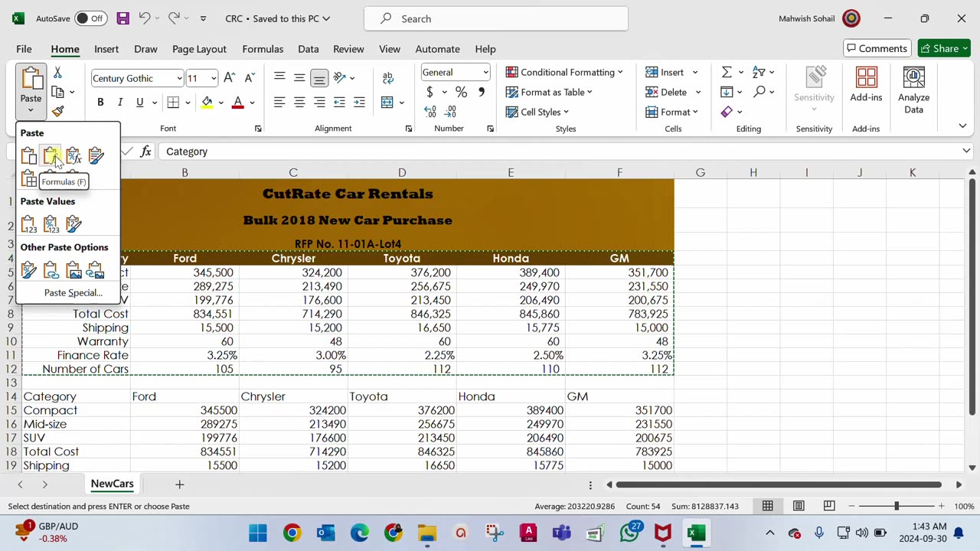The width and height of the screenshot is (980, 551).
Task: Apply the yellow fill color
Action: pyautogui.click(x=207, y=103)
